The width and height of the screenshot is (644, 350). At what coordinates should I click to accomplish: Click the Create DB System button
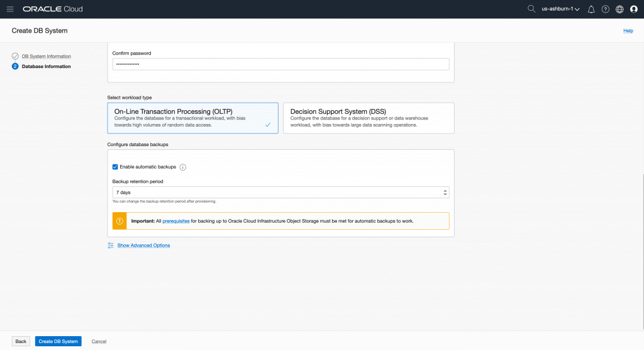pos(58,341)
